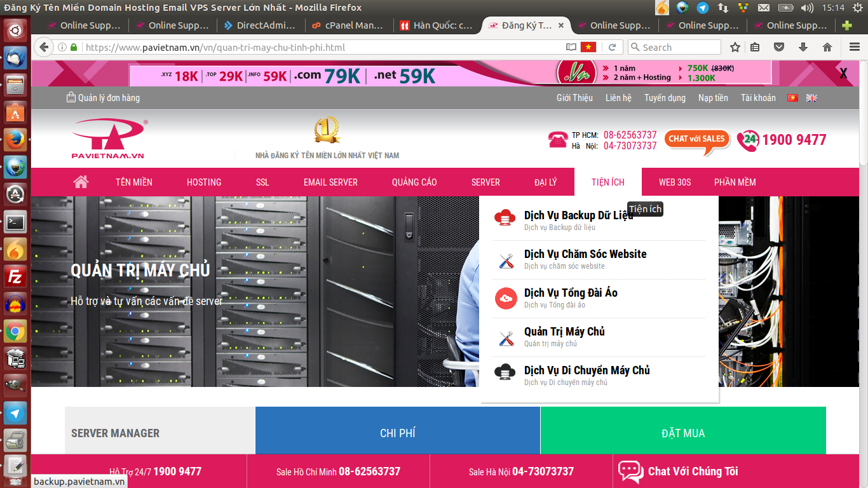Image resolution: width=868 pixels, height=488 pixels.
Task: Open the QUẢNG CÁO menu
Action: (414, 182)
